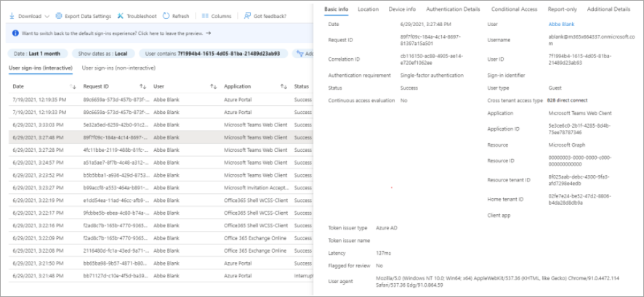Open Export Data Settings gear icon
Image resolution: width=644 pixels, height=297 pixels.
(x=59, y=16)
